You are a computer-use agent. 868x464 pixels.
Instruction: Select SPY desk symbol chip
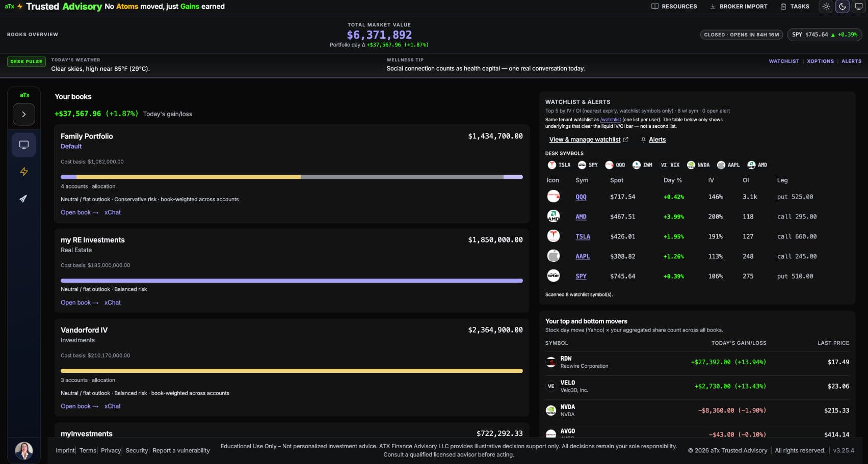[x=588, y=165]
